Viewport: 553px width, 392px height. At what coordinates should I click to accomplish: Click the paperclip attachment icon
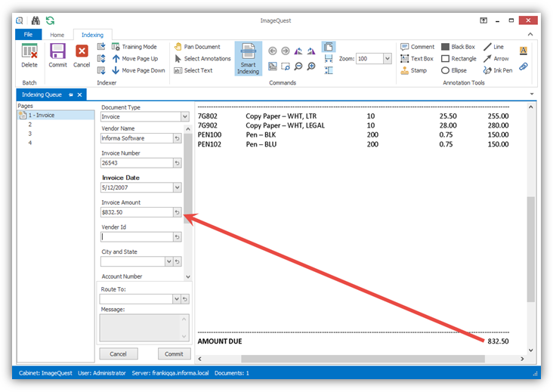click(x=524, y=66)
